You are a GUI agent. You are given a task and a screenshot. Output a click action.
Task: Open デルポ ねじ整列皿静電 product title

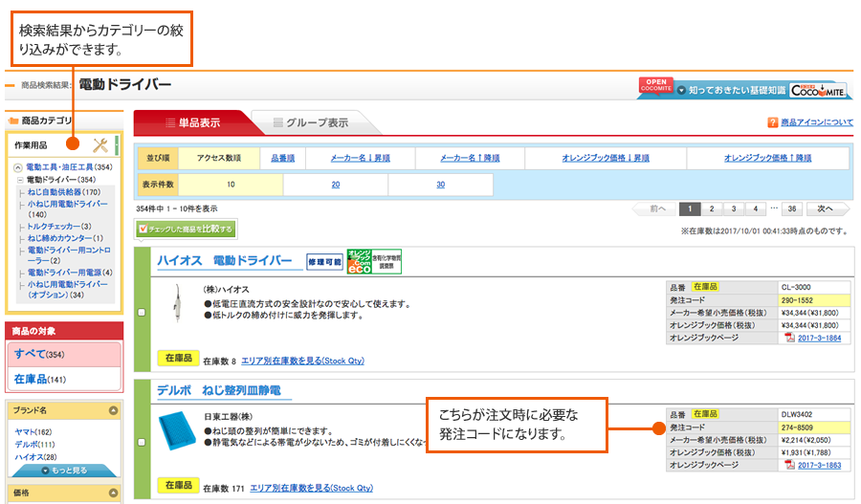point(218,390)
